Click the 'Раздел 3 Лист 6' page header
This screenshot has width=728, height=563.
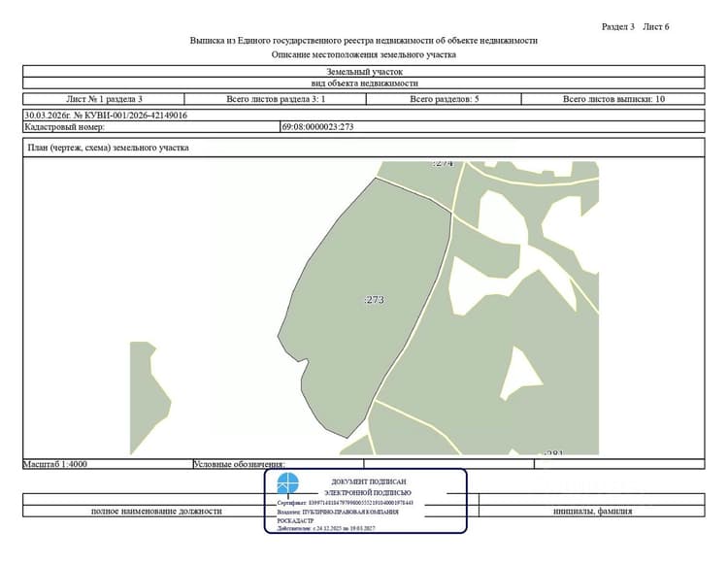coord(635,27)
